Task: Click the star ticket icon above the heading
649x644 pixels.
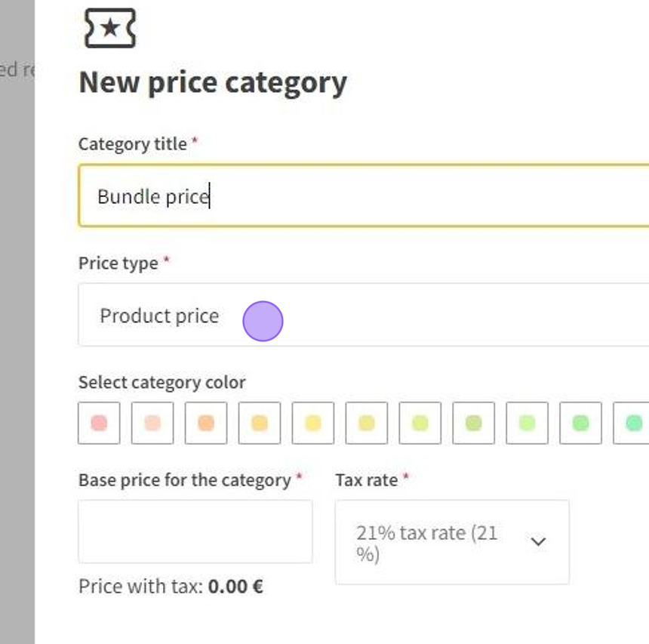Action: click(x=110, y=29)
